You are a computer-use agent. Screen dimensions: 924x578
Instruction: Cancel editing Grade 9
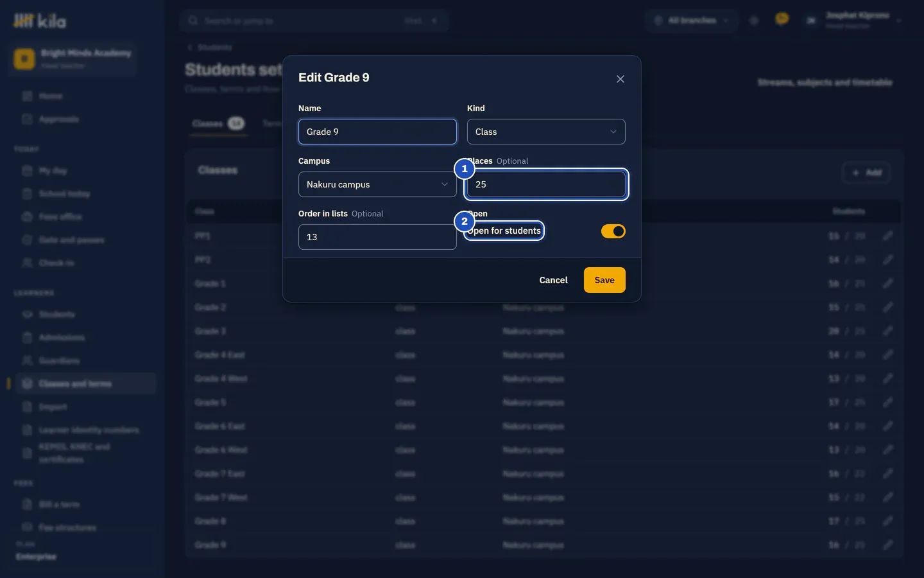point(553,280)
